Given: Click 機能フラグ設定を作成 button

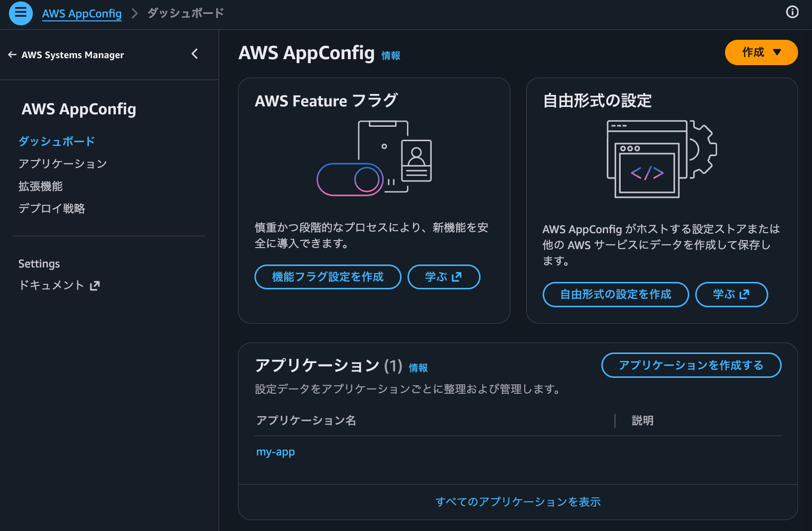Looking at the screenshot, I should pos(327,277).
